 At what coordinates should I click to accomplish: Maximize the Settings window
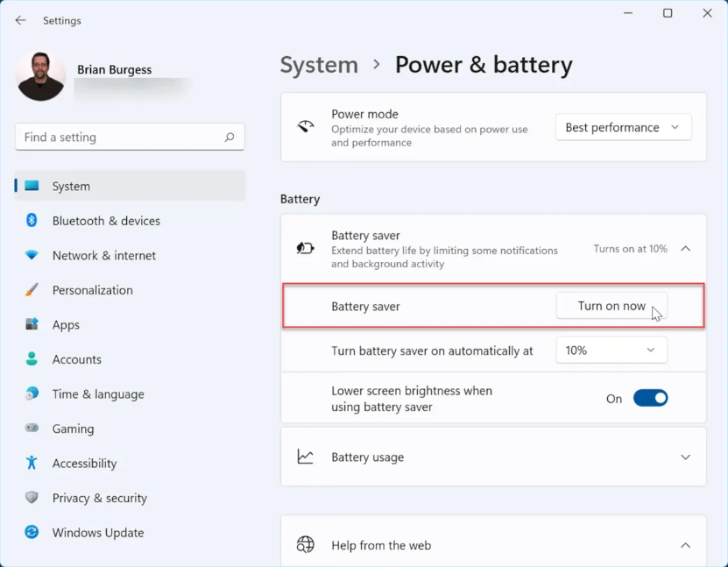(x=668, y=13)
